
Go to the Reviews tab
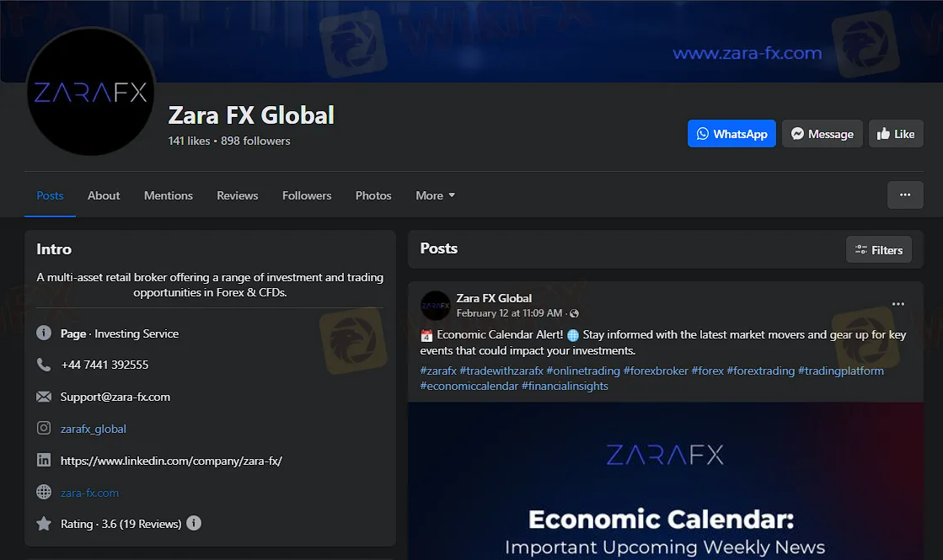click(238, 195)
